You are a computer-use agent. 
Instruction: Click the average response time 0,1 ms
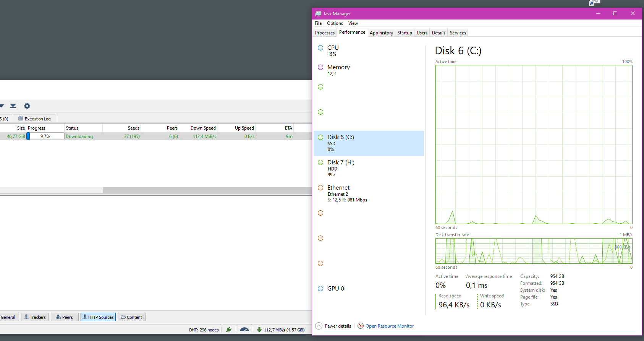click(x=477, y=286)
